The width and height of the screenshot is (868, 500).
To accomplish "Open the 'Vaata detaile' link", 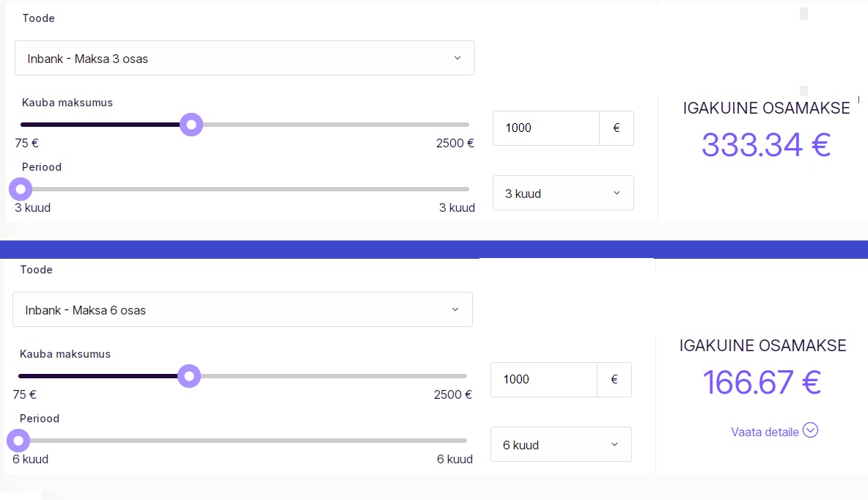I will coord(765,432).
